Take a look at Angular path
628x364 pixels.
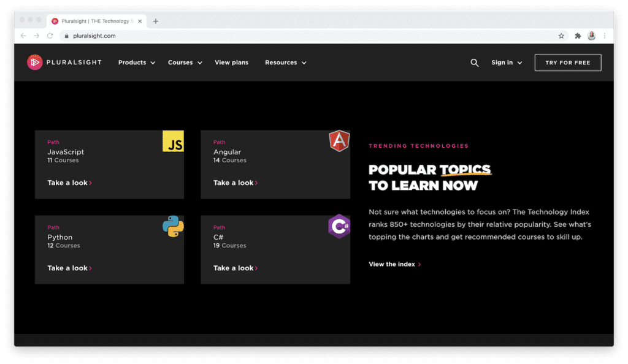tap(235, 183)
